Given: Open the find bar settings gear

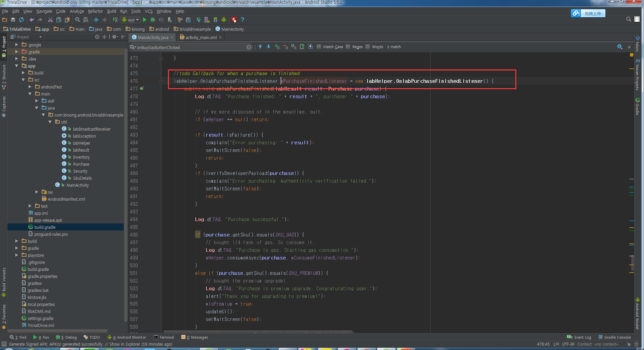Looking at the screenshot, I should pyautogui.click(x=620, y=47).
